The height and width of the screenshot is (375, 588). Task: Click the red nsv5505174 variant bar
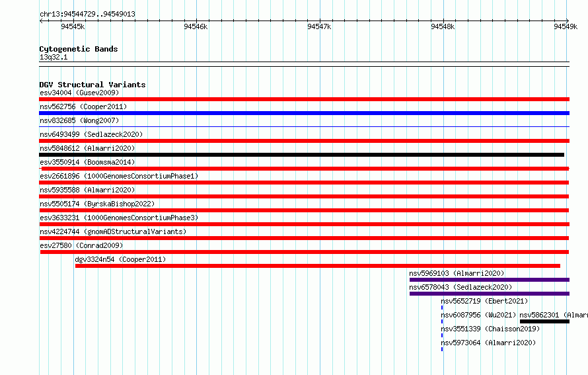(304, 210)
